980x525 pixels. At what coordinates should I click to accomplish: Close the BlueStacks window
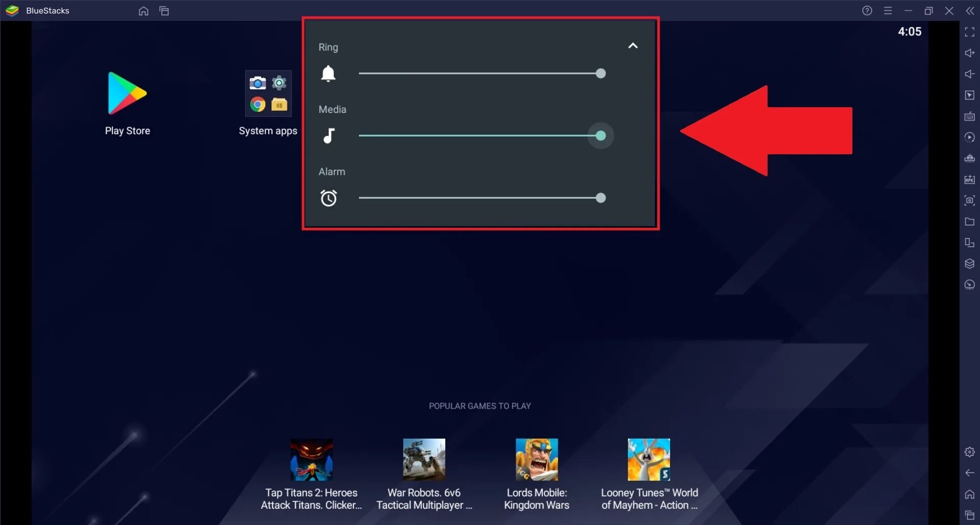click(x=949, y=11)
